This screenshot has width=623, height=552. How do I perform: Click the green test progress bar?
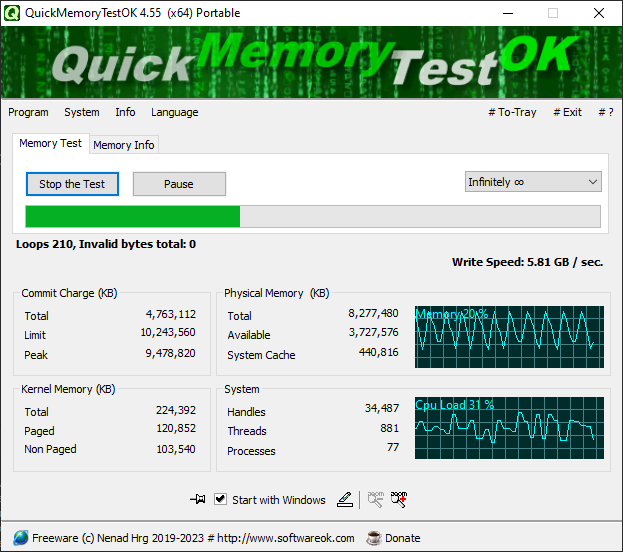pyautogui.click(x=313, y=217)
